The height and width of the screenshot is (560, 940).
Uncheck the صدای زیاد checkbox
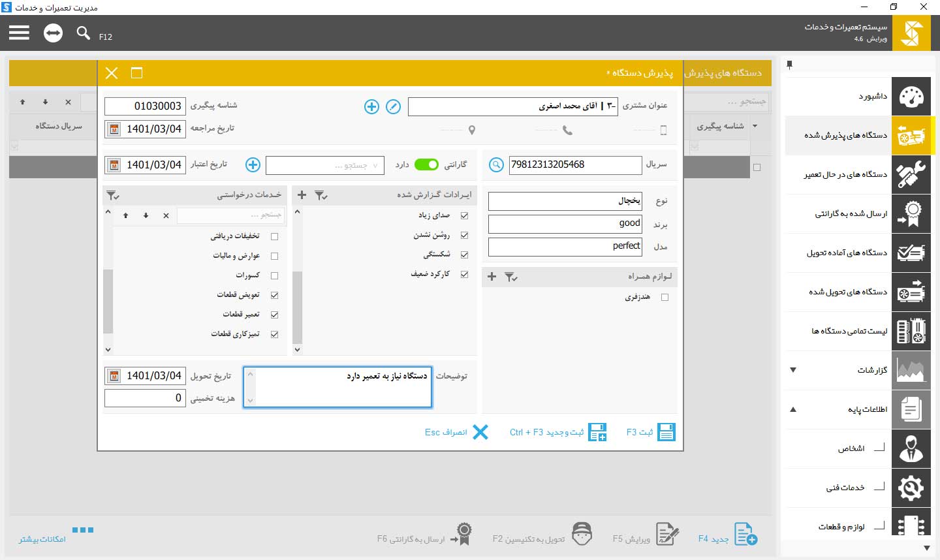tap(464, 215)
